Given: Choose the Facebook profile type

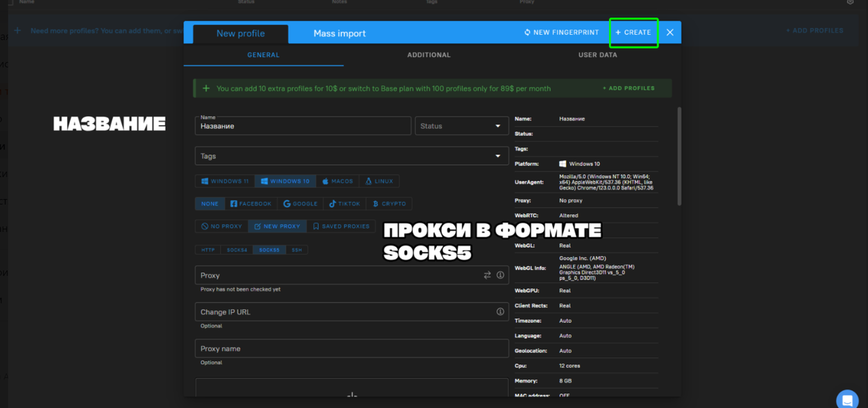Looking at the screenshot, I should coord(250,204).
